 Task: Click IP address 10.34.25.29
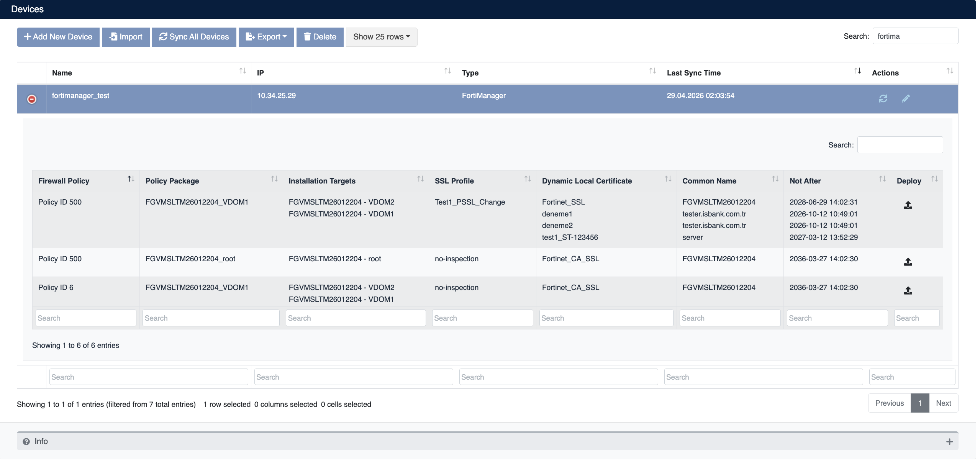276,95
